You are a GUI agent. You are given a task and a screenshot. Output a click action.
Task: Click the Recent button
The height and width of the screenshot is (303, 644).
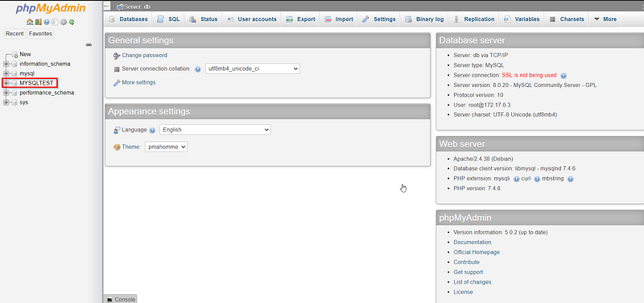(x=14, y=34)
